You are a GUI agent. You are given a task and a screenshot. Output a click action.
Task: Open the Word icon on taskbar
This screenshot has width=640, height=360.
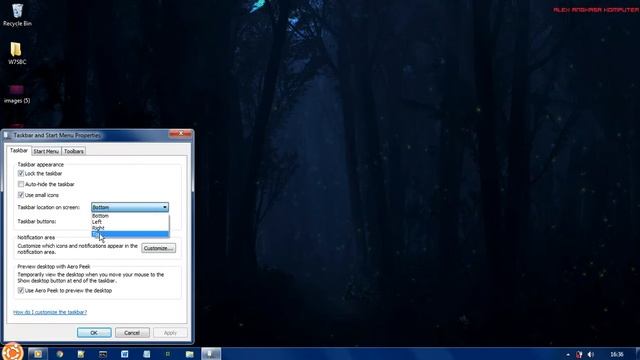(124, 354)
